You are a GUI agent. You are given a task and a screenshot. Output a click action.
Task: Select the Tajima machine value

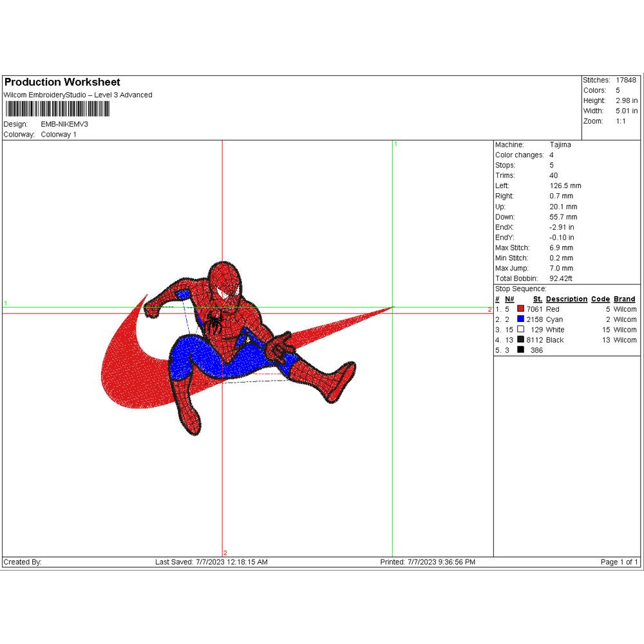[560, 145]
